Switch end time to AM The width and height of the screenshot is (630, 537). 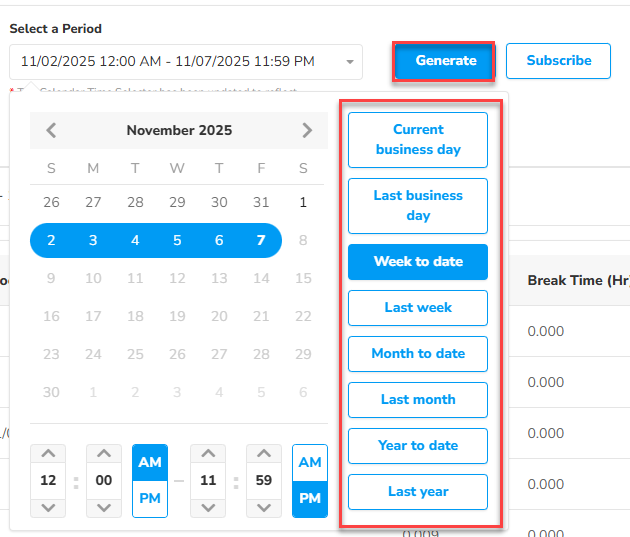(x=310, y=463)
